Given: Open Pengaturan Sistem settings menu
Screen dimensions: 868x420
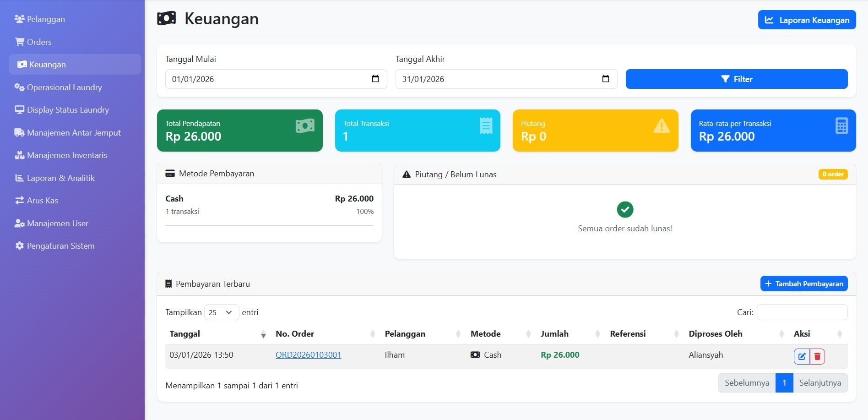Looking at the screenshot, I should (60, 246).
